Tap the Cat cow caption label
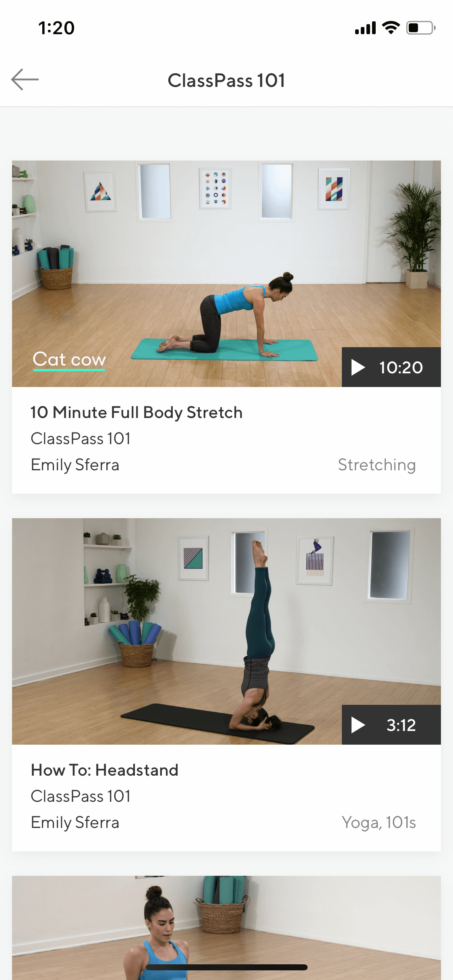 69,360
